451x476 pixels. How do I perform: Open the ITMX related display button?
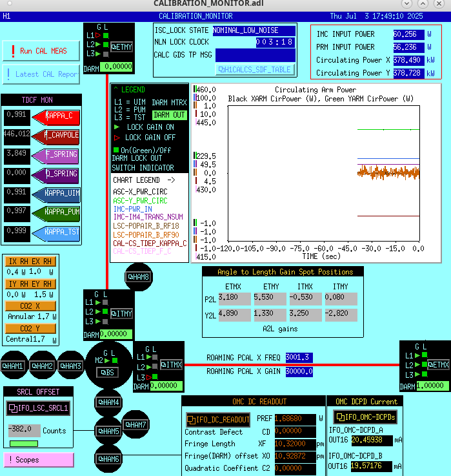(x=172, y=365)
